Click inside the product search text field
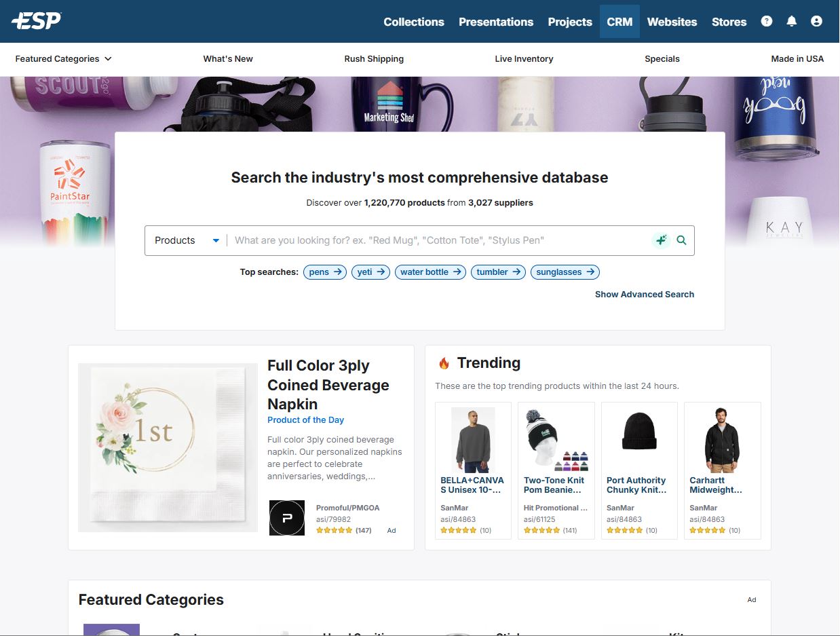840x636 pixels. (438, 240)
